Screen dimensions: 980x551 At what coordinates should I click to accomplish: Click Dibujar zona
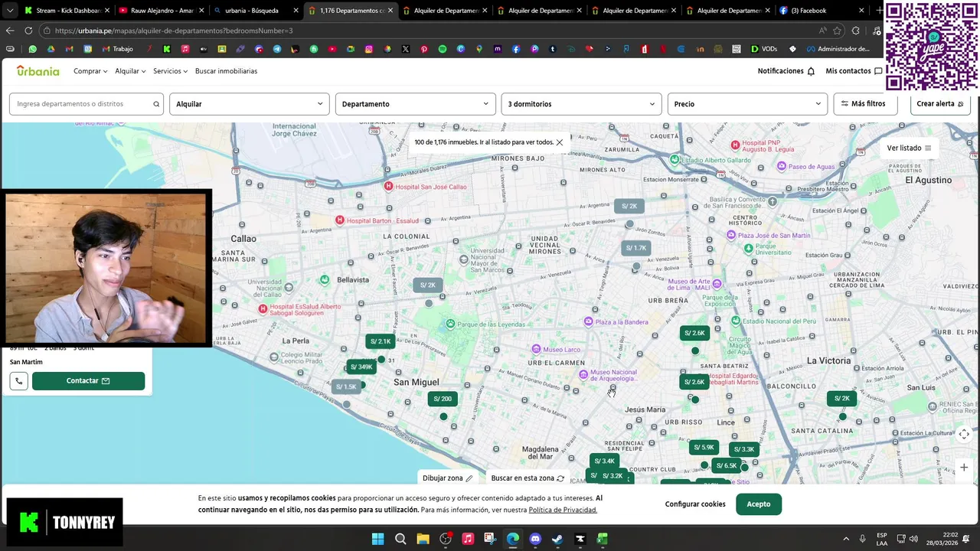448,478
